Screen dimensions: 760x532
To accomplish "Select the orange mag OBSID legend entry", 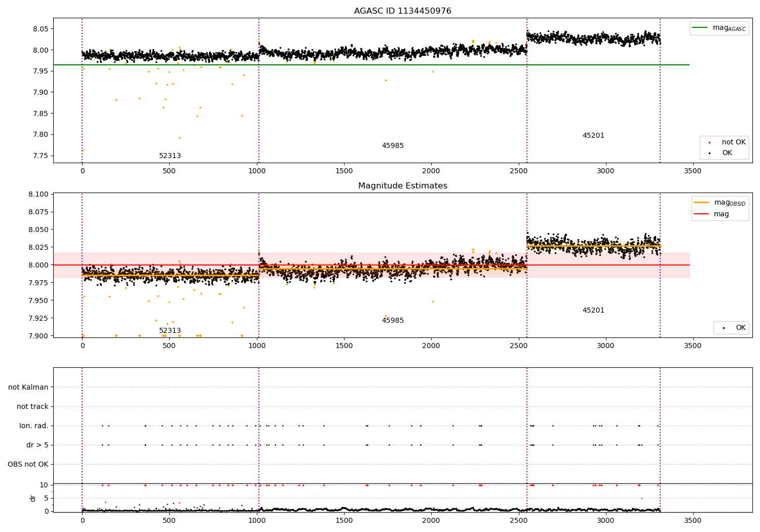I will click(719, 203).
